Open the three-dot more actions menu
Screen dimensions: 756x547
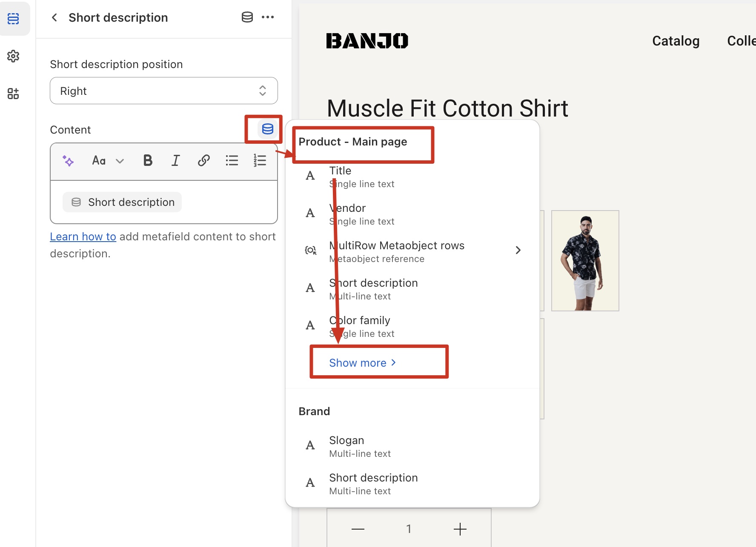(x=268, y=17)
